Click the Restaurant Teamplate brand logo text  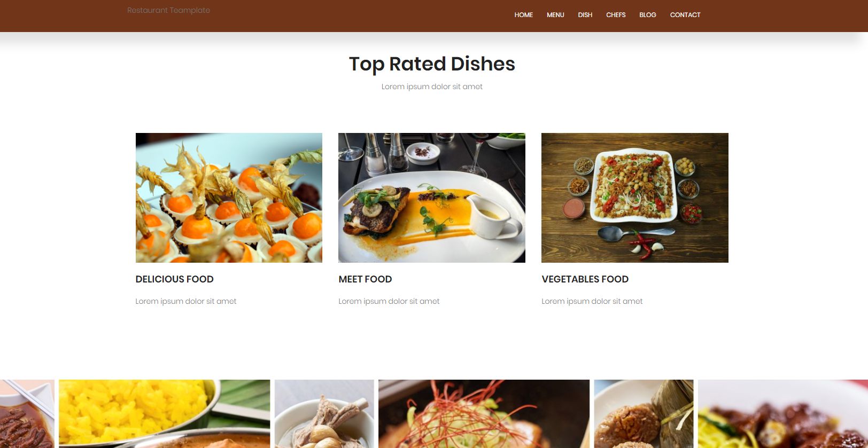tap(168, 10)
